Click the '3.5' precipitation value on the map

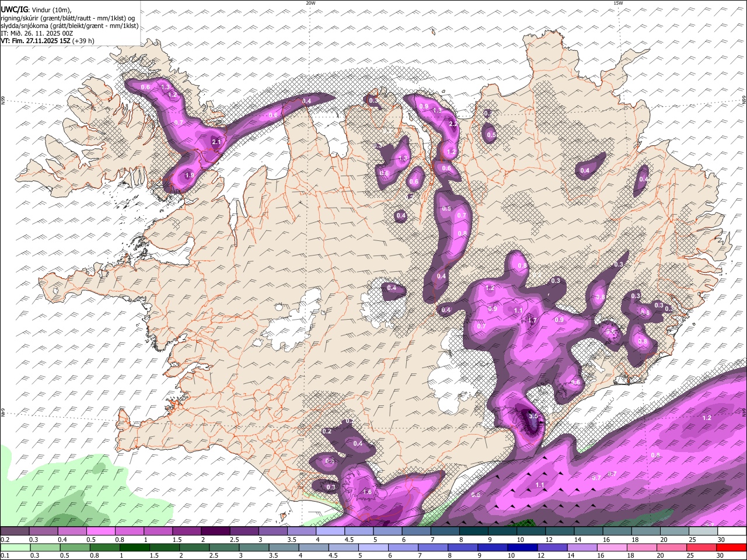point(533,416)
